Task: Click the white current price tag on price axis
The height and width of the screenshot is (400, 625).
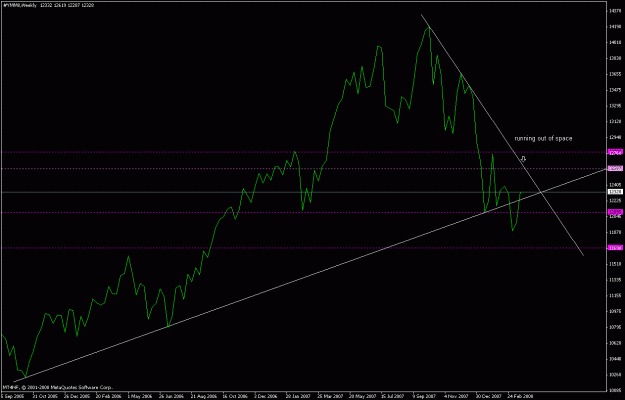Action: (614, 192)
